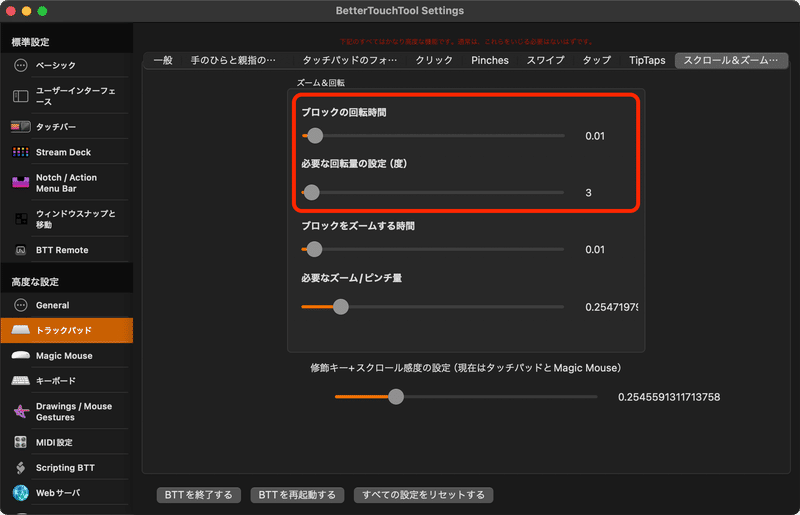Click the value 3 beside the rotation slider
Image resolution: width=800 pixels, height=515 pixels.
[x=588, y=193]
